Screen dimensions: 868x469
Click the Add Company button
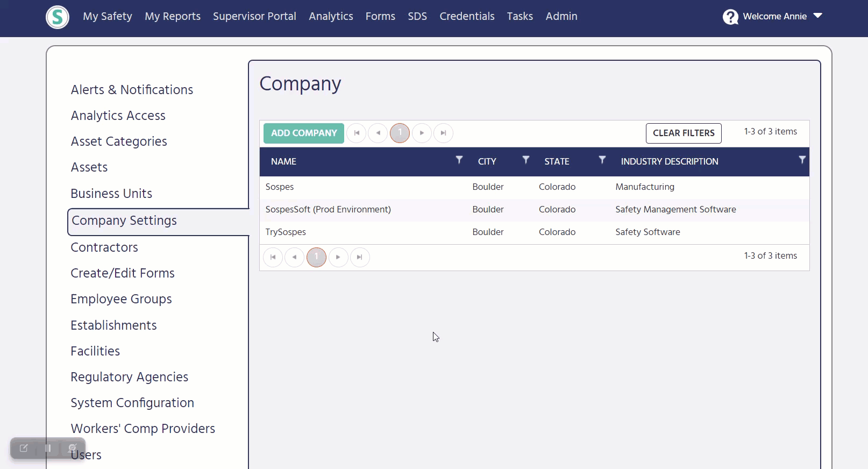point(304,133)
